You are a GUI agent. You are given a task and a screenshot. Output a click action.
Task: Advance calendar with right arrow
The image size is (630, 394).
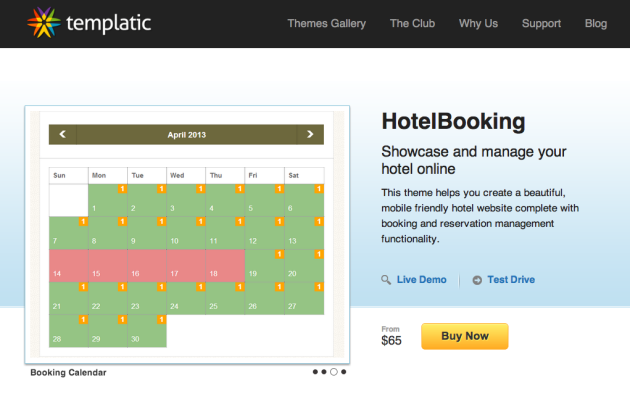(x=310, y=134)
